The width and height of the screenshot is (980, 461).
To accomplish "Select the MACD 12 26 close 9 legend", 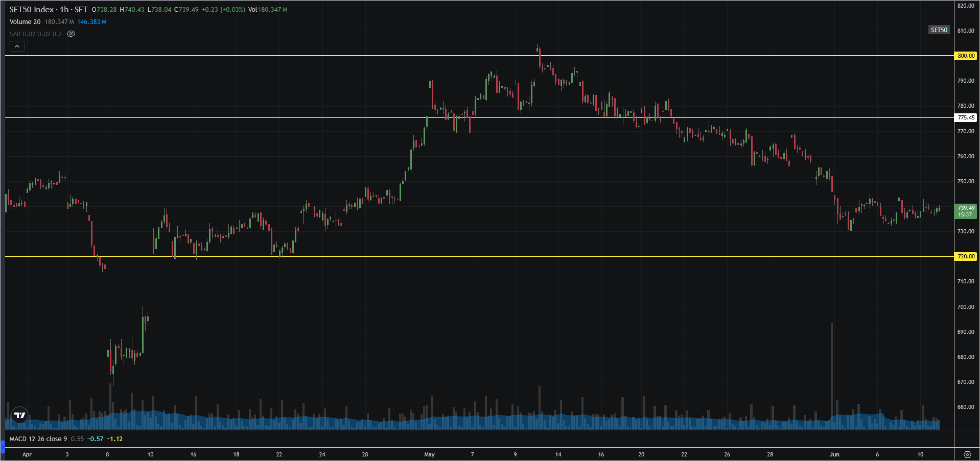I will click(x=38, y=439).
